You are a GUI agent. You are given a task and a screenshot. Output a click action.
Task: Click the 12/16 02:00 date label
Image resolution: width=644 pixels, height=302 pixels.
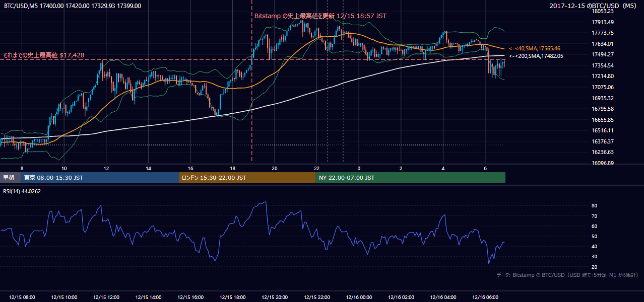click(x=401, y=297)
